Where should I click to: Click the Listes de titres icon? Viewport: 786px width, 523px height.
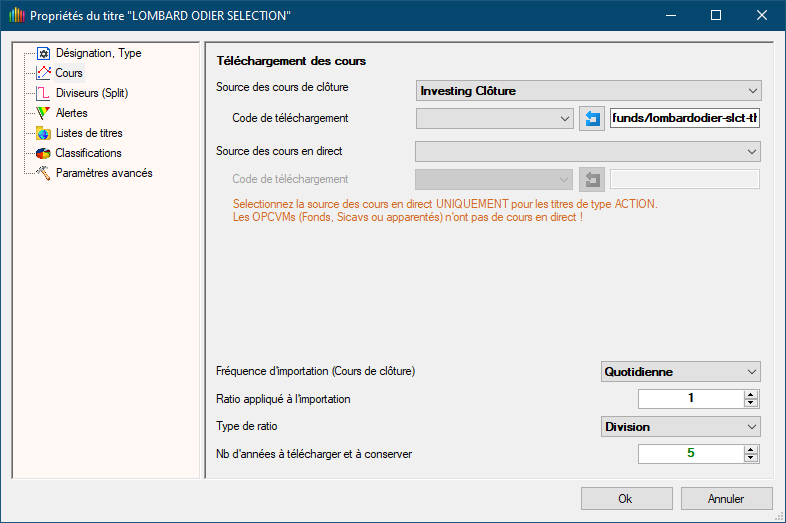coord(43,133)
